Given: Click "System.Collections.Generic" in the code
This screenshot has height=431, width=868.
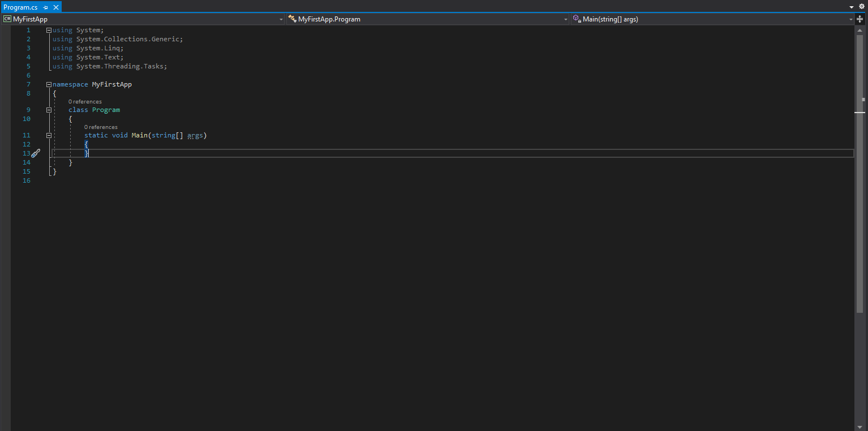Looking at the screenshot, I should (x=128, y=39).
